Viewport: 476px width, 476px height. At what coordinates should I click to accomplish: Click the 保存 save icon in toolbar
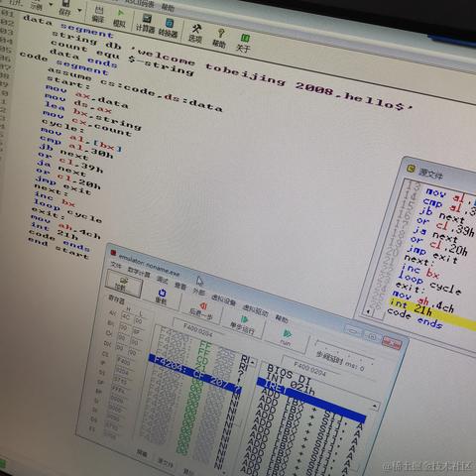pyautogui.click(x=65, y=7)
